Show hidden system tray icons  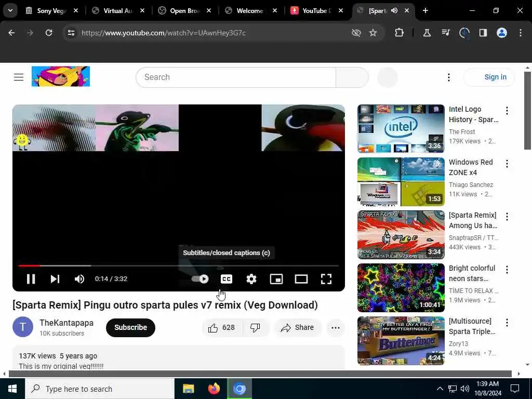(x=440, y=389)
